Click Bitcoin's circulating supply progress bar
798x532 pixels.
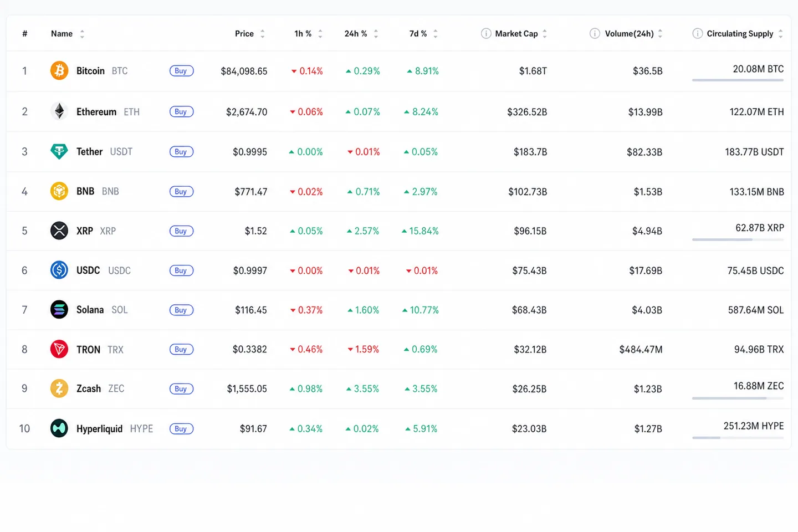coord(738,80)
